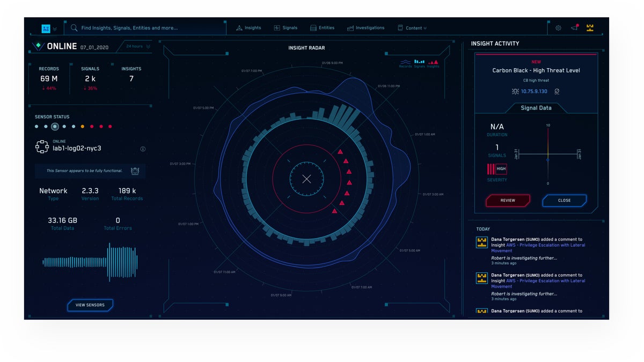Select the Records 69 M stat

(x=49, y=78)
